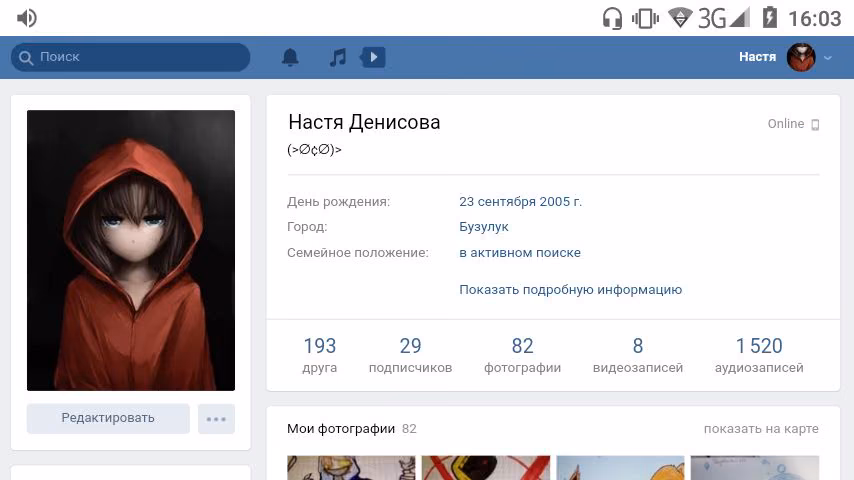This screenshot has height=480, width=854.
Task: Click the Мои фотографии heading
Action: click(341, 429)
